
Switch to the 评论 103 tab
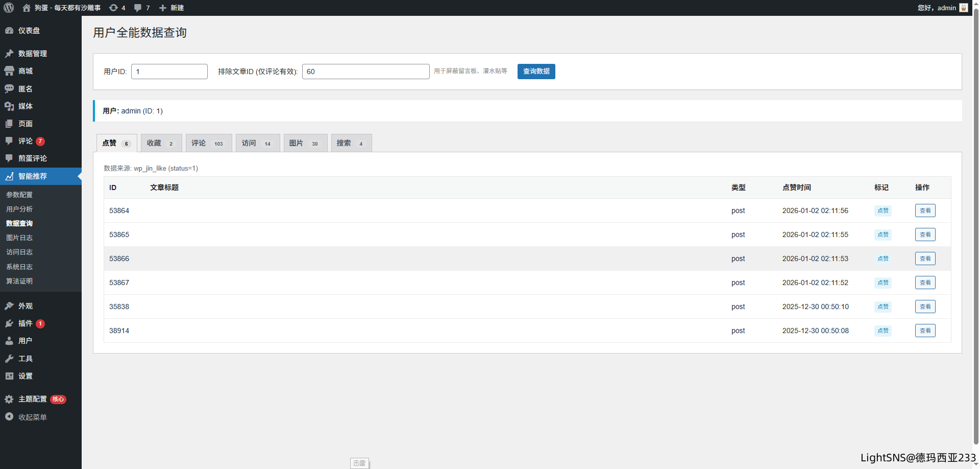click(208, 143)
